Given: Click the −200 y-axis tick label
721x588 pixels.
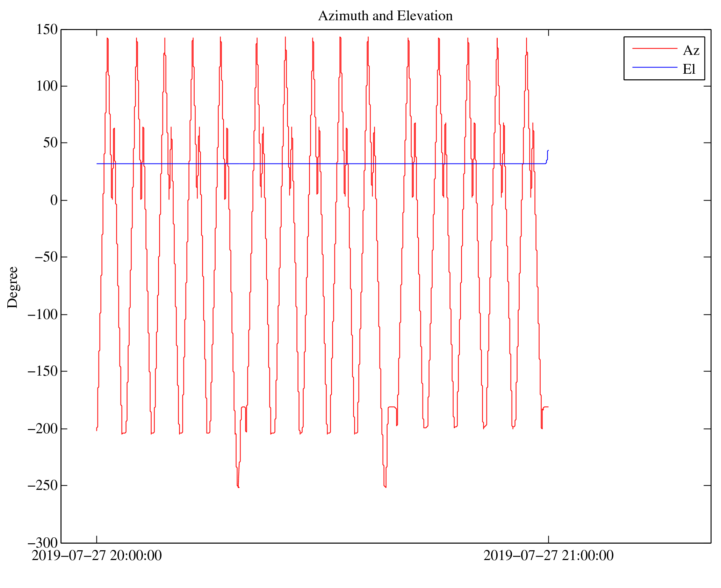Looking at the screenshot, I should click(42, 429).
